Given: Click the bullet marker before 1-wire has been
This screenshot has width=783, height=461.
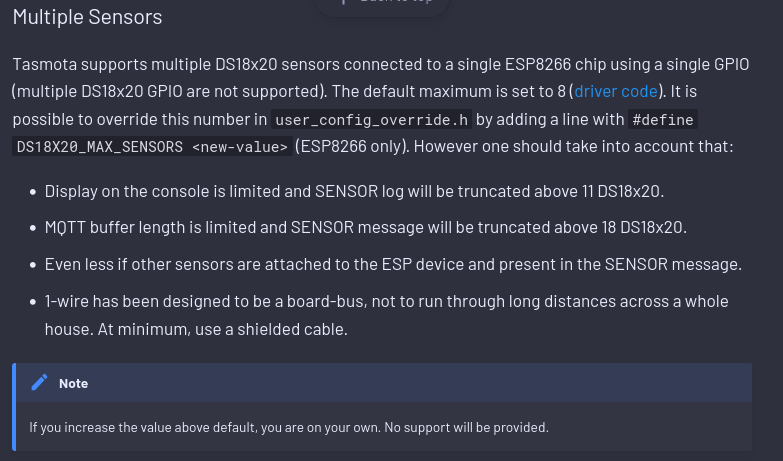Looking at the screenshot, I should pos(33,302).
